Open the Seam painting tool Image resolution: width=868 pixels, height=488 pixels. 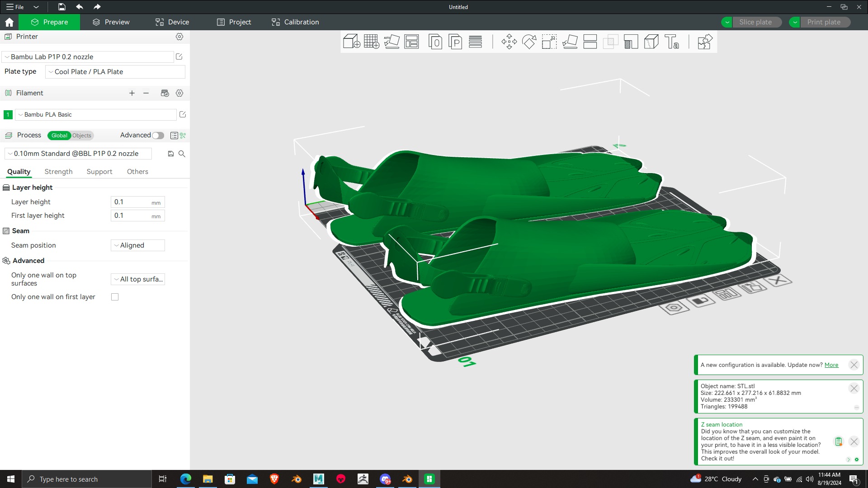click(x=651, y=42)
